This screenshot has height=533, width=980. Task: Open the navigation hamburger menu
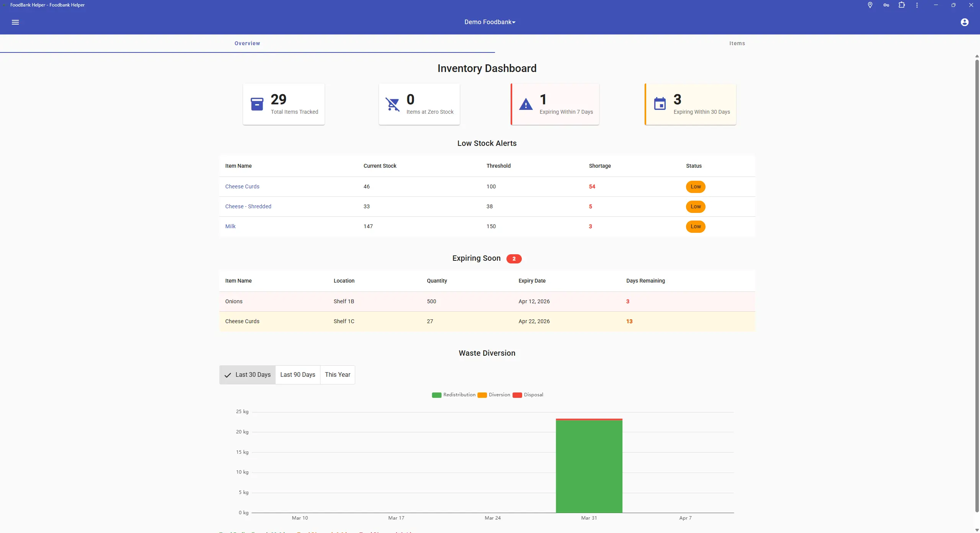pyautogui.click(x=15, y=22)
